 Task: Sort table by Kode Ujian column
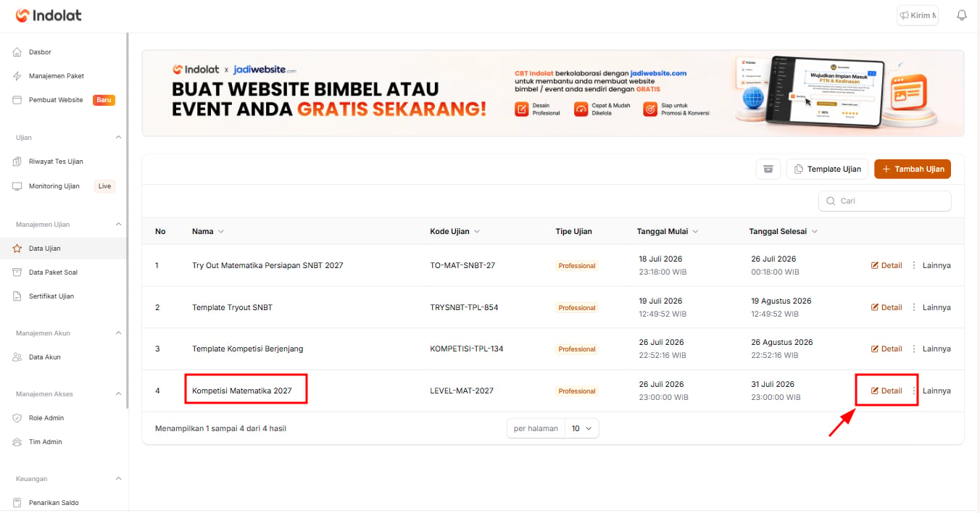pos(455,231)
